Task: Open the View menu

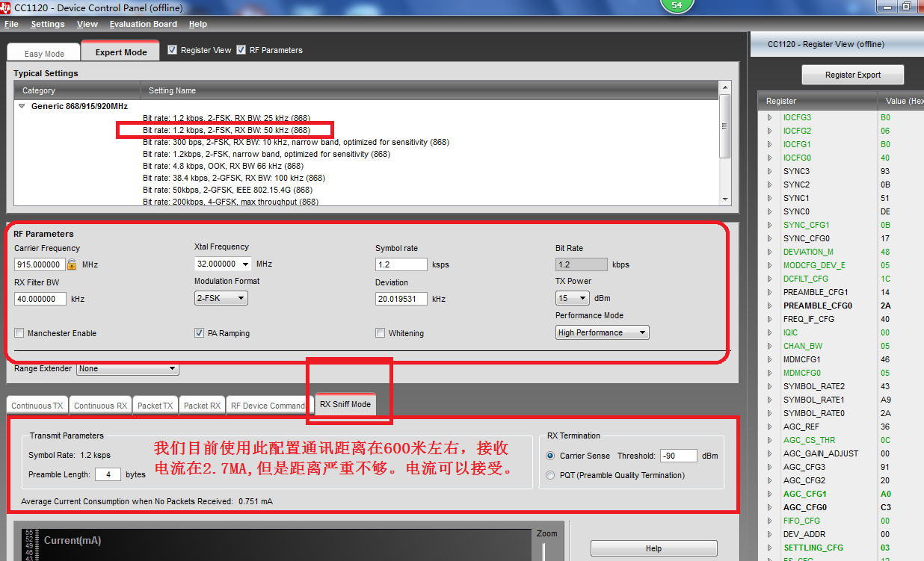Action: [87, 24]
